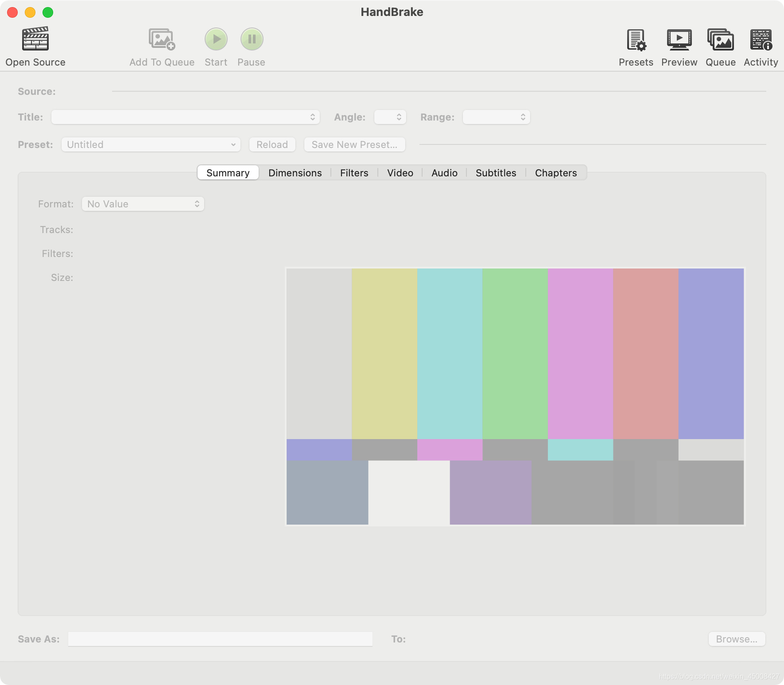Click the Open Source clapperboard icon

35,39
